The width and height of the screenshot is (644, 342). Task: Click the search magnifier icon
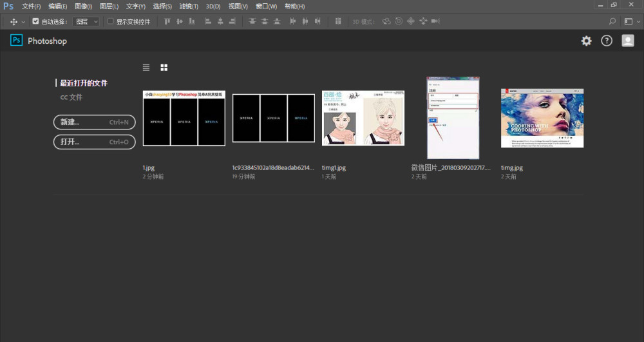[612, 21]
